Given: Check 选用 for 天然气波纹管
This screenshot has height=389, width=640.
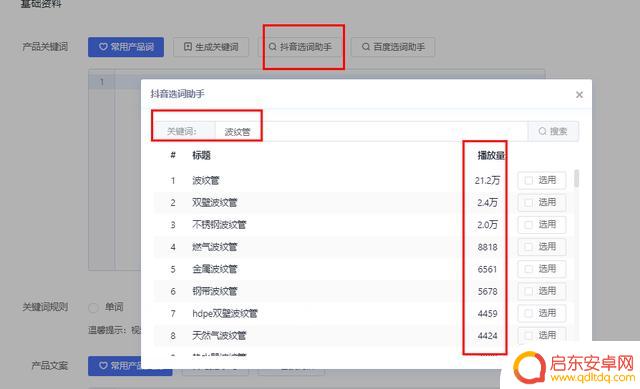Looking at the screenshot, I should (542, 335).
